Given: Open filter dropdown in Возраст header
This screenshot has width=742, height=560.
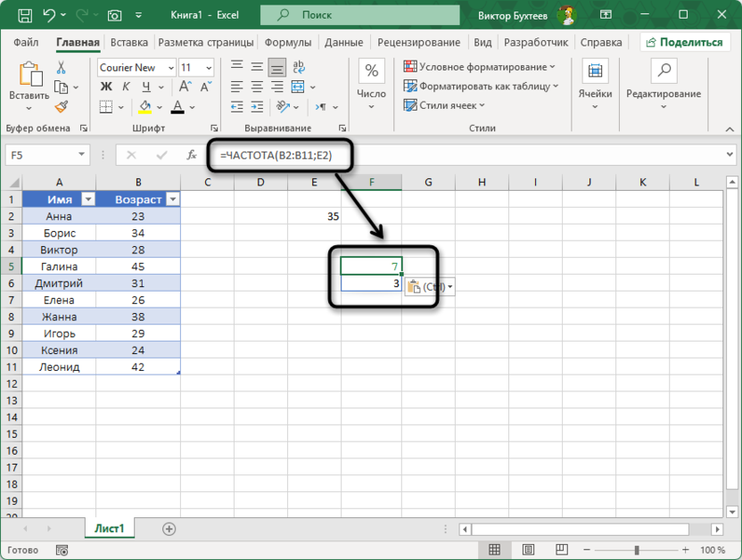Looking at the screenshot, I should click(172, 200).
